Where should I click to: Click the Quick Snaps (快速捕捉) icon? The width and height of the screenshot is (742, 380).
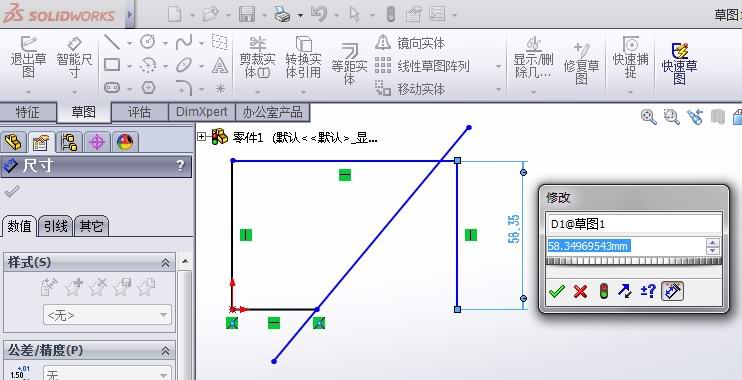click(x=630, y=44)
